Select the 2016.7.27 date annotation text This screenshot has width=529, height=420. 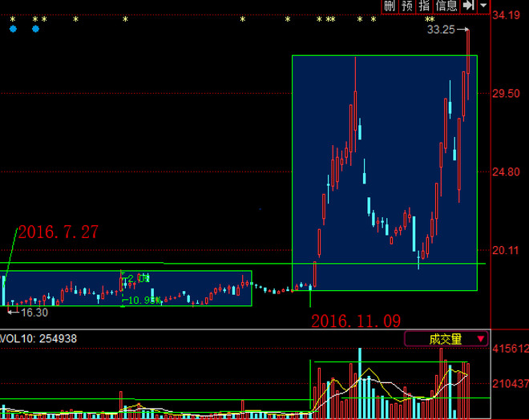point(58,232)
